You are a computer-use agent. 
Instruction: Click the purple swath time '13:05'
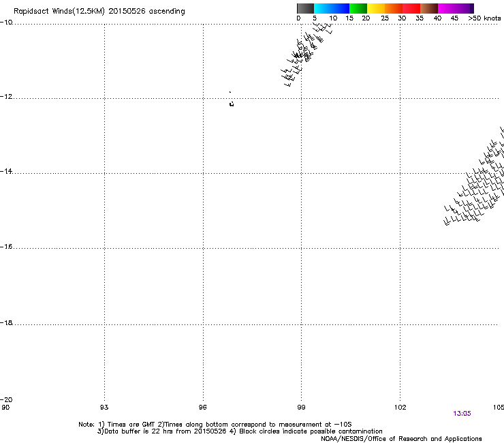(462, 414)
